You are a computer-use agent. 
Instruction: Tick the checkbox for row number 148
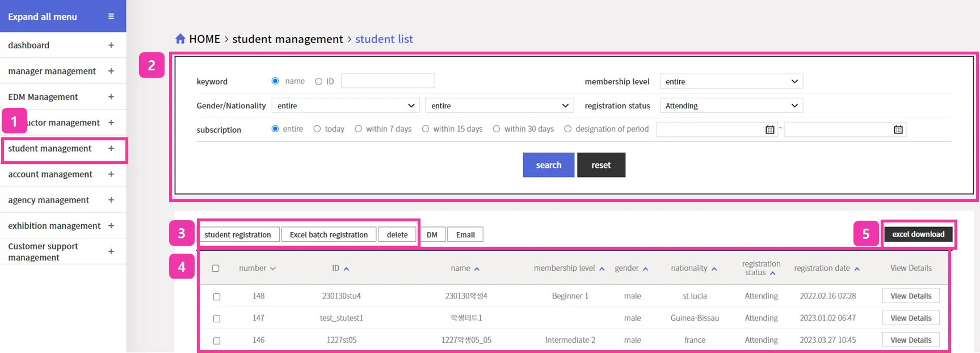coord(216,296)
